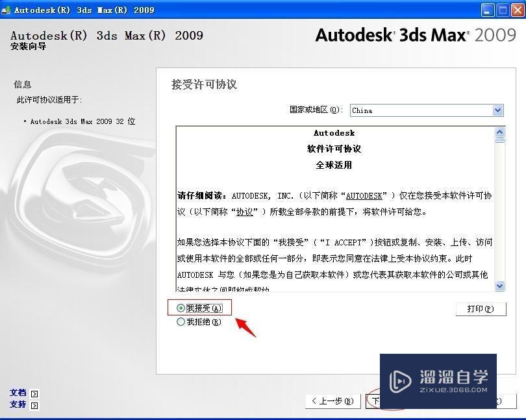
Task: Open the 支持 link at bottom left
Action: click(x=18, y=404)
